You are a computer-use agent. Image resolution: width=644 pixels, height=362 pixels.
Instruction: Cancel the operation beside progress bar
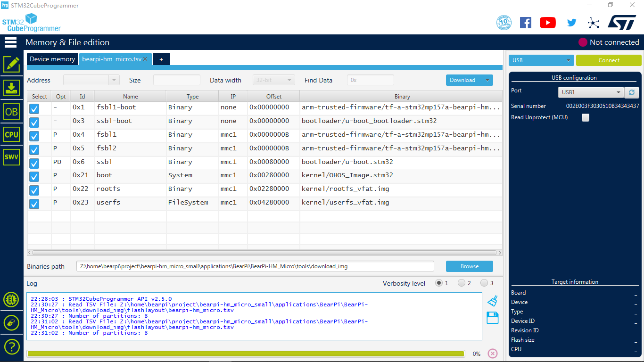(493, 354)
